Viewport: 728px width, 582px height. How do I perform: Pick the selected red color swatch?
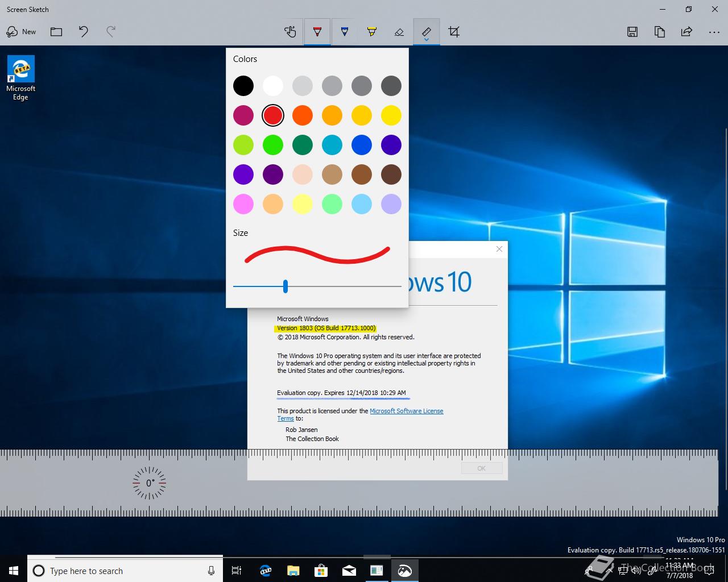[x=273, y=115]
